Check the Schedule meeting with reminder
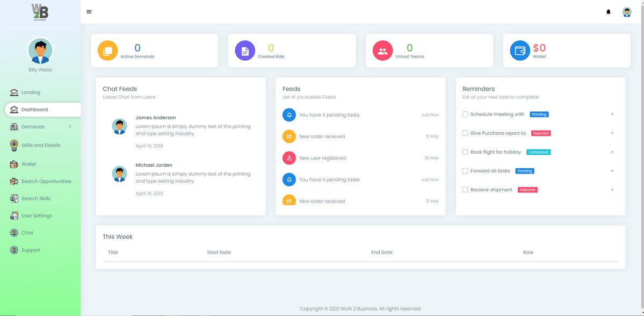 tap(465, 114)
